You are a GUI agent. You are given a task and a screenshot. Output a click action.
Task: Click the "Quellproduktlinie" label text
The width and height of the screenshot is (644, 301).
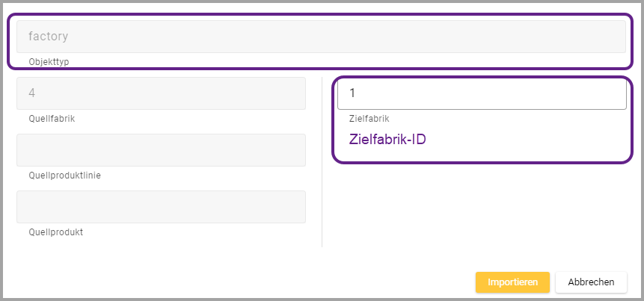tap(64, 176)
